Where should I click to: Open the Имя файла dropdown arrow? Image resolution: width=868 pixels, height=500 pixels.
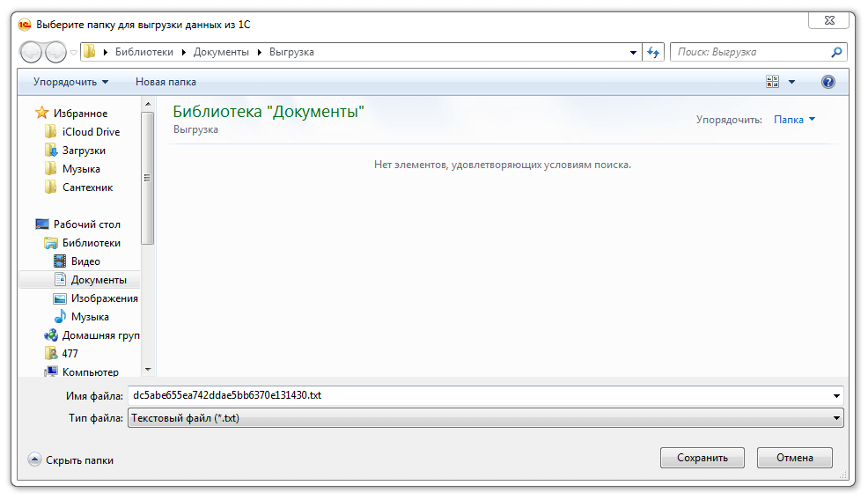[x=836, y=396]
